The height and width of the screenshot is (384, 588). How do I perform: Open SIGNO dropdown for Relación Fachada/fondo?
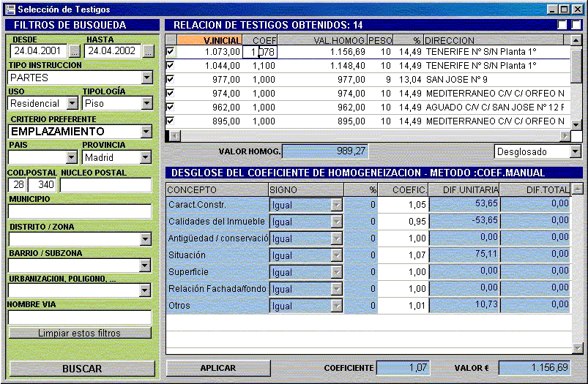coord(337,289)
